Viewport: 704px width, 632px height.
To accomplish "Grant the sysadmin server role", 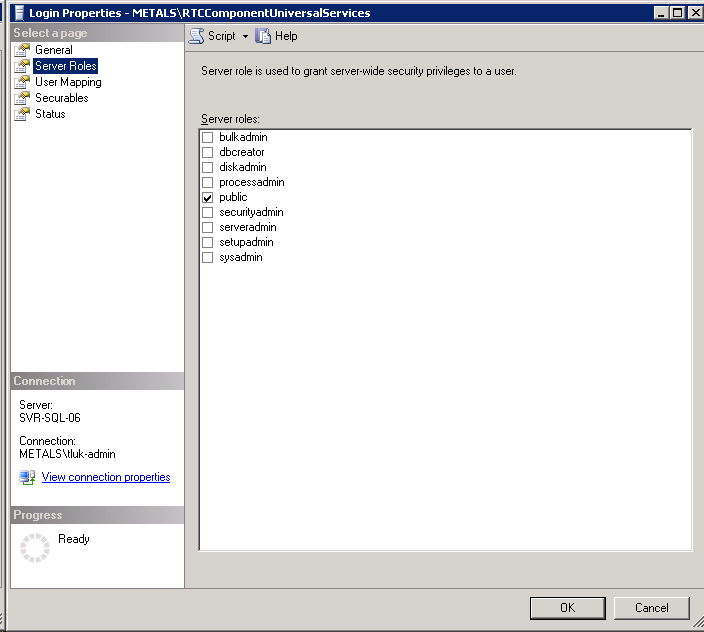I will click(x=207, y=258).
